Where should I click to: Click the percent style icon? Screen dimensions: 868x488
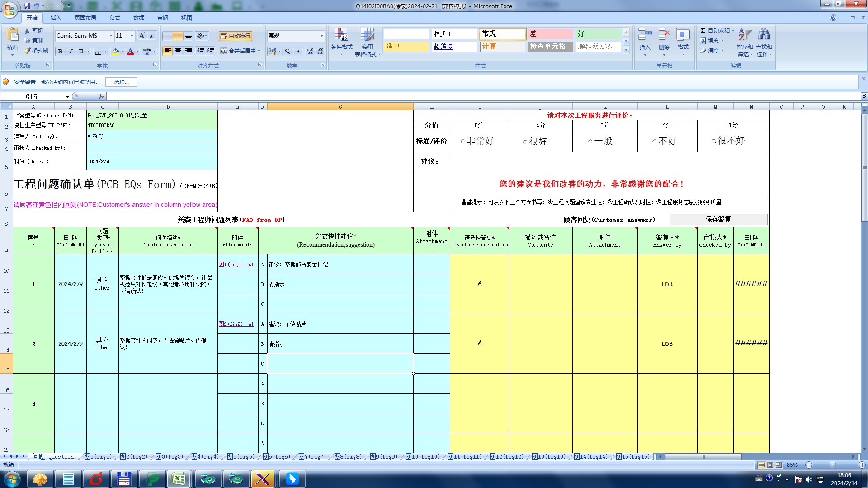pos(288,52)
